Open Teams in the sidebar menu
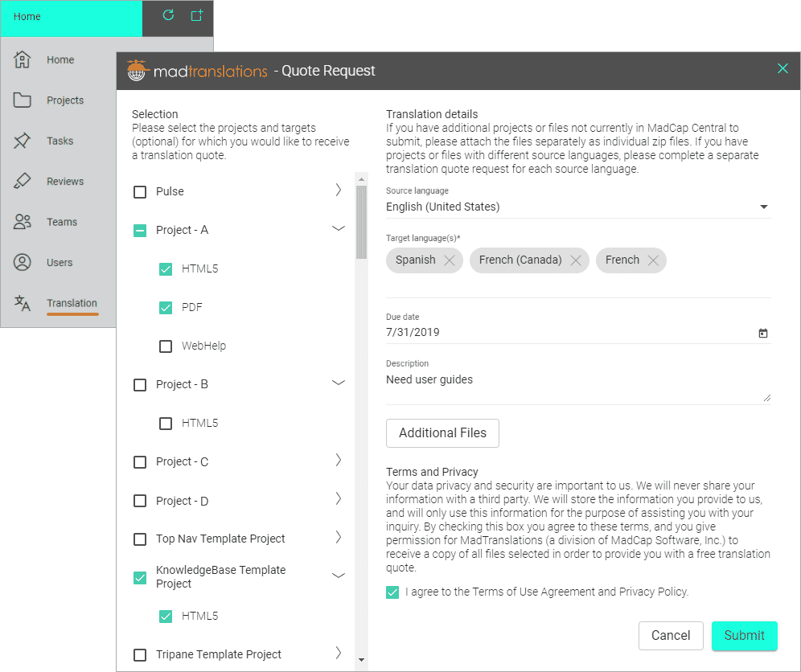801x672 pixels. [x=62, y=222]
